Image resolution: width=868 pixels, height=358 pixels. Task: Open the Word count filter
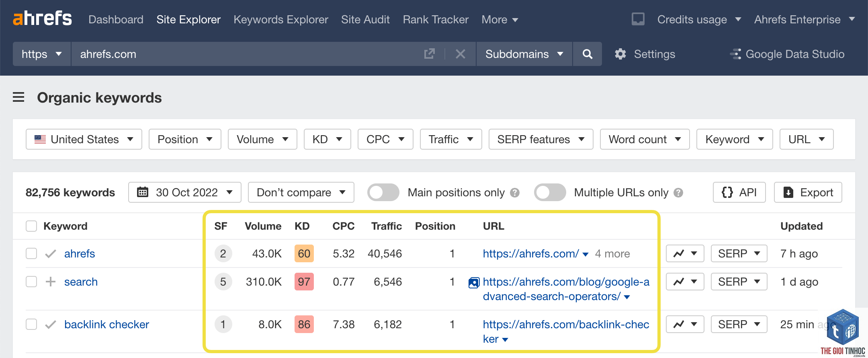coord(645,139)
